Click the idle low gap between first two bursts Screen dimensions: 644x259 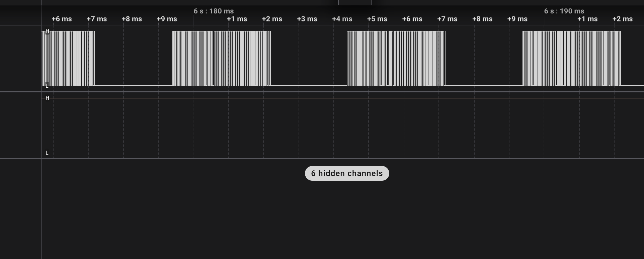[x=133, y=85]
